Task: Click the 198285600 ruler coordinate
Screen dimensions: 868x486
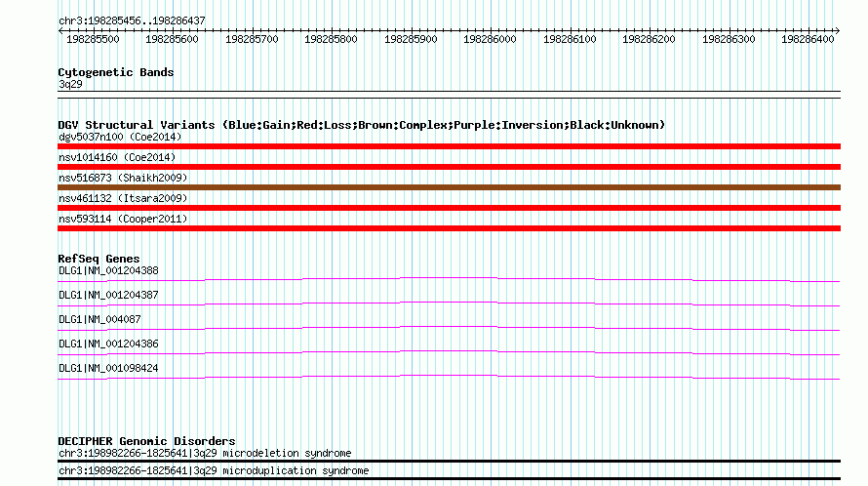Action: click(x=172, y=39)
